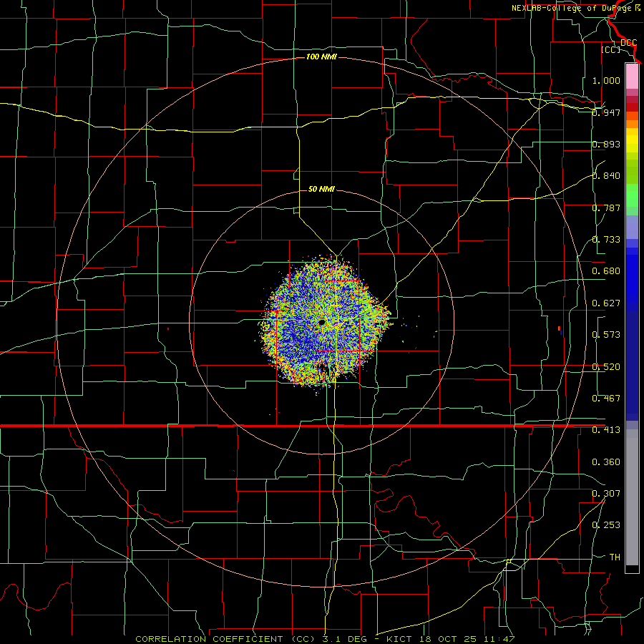Select the 0.307 legend value
Screen dimensions: 644x644
pos(606,494)
